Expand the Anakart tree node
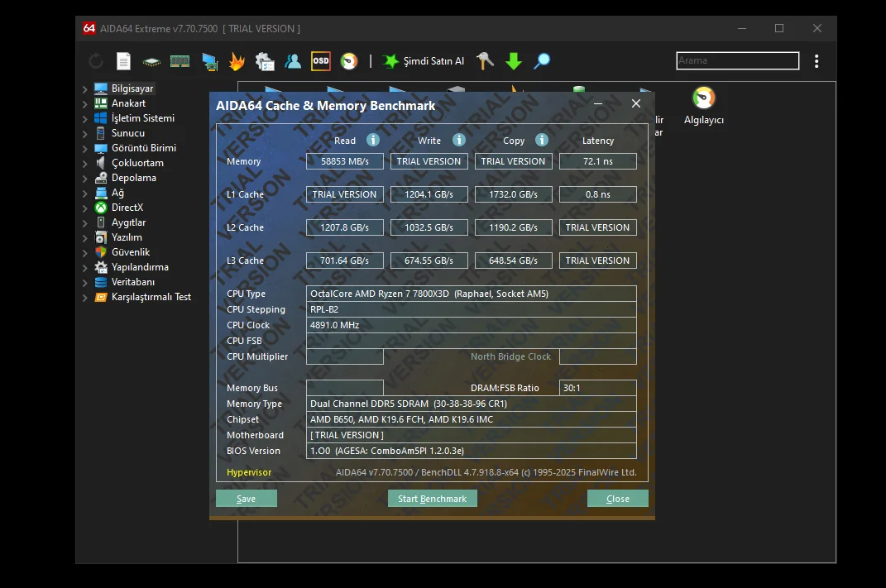The image size is (886, 588). coord(84,104)
